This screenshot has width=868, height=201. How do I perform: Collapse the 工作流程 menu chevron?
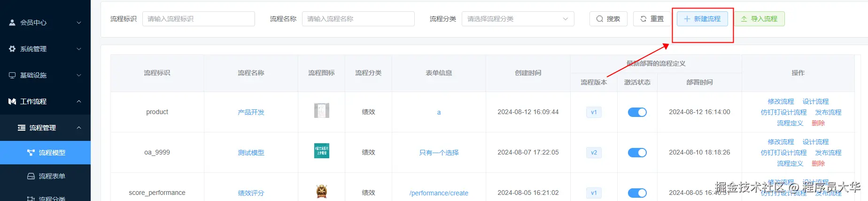79,101
